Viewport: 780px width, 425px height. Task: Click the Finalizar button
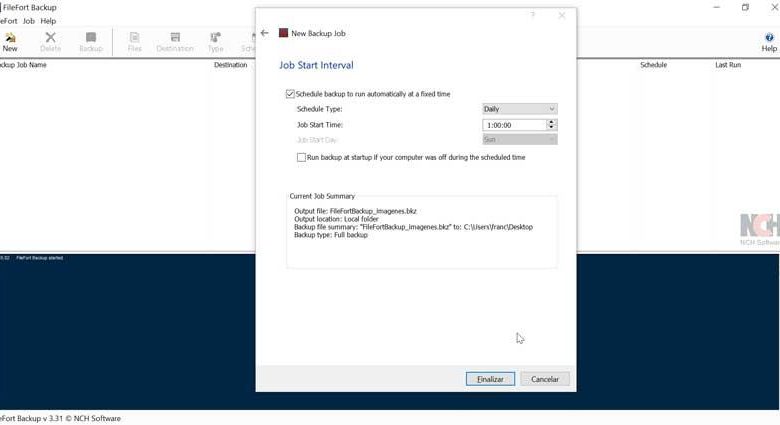tap(490, 379)
